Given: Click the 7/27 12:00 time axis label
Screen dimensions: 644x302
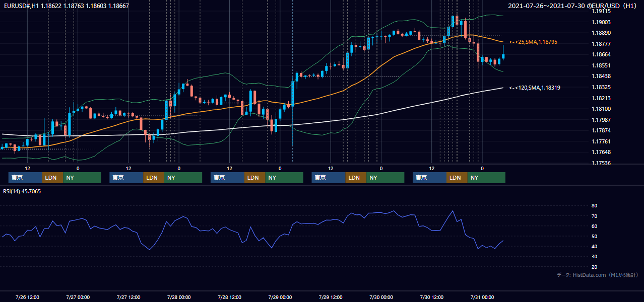Looking at the screenshot, I should [x=128, y=297].
